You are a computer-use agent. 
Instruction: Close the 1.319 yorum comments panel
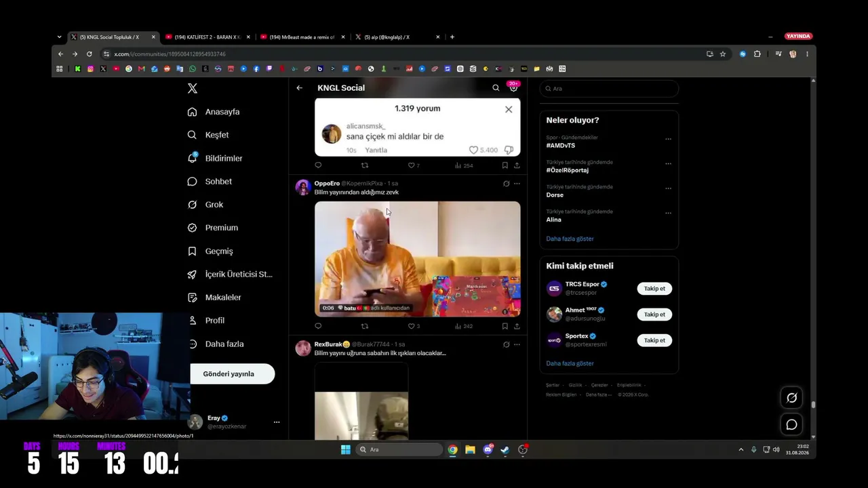[509, 109]
